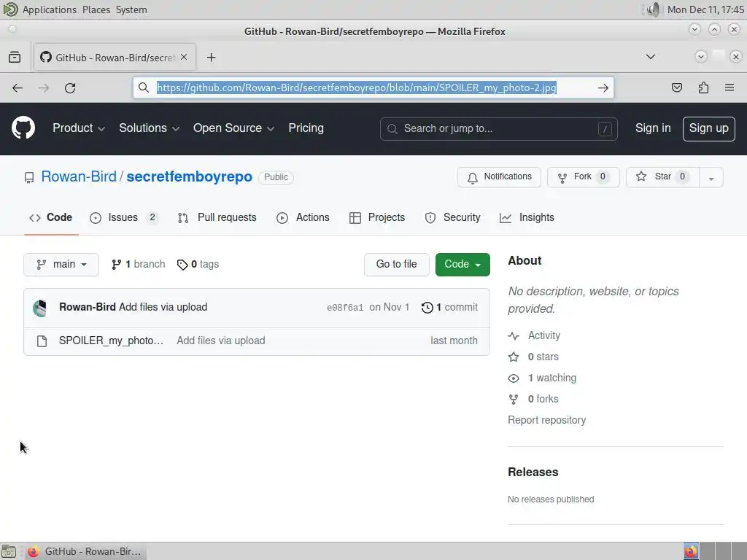Open commit hash e08f6a1
Screen dimensions: 747x560
(345, 308)
